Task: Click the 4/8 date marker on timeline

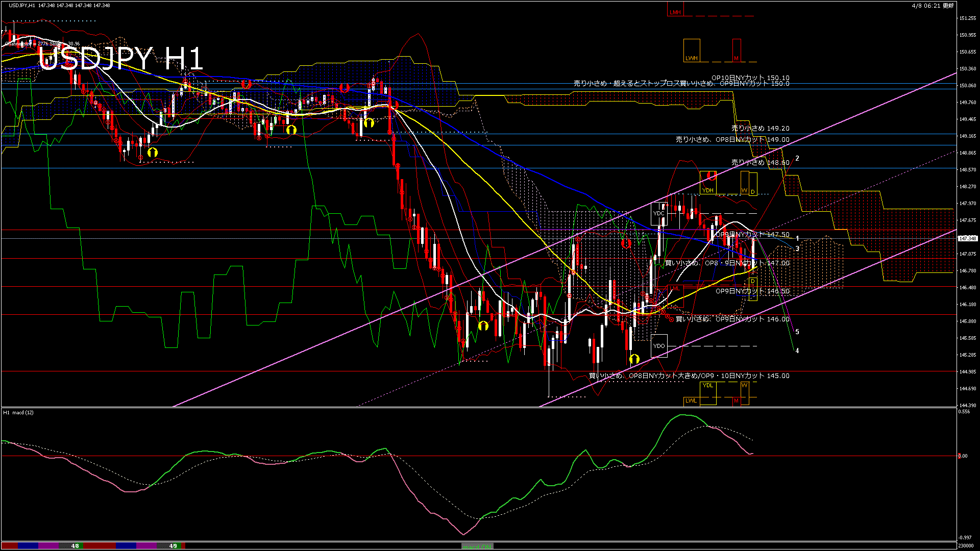Action: [x=75, y=546]
